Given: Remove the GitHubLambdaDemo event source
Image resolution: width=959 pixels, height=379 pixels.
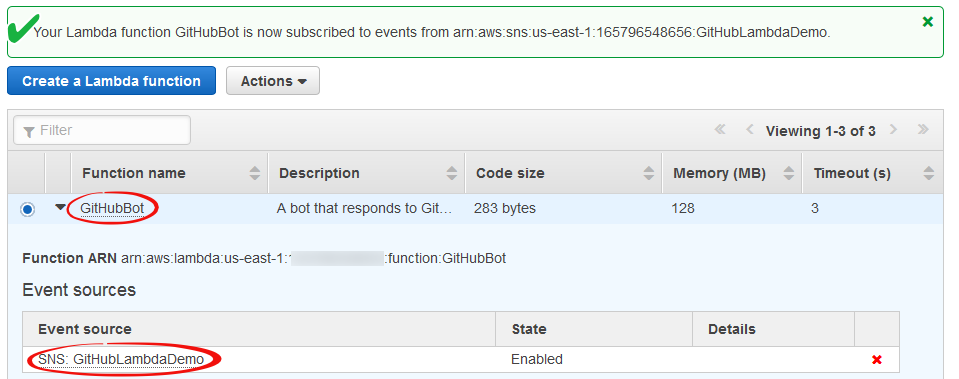Looking at the screenshot, I should tap(876, 360).
